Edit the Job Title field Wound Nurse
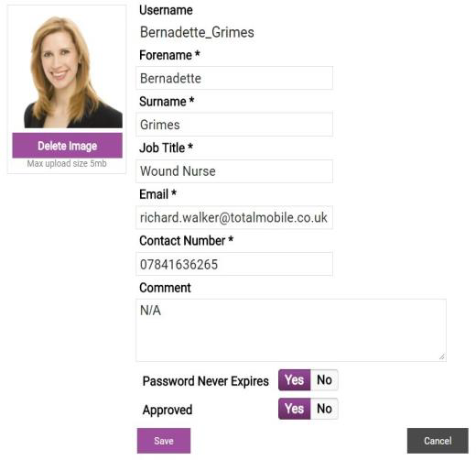Image resolution: width=476 pixels, height=460 pixels. pyautogui.click(x=234, y=171)
